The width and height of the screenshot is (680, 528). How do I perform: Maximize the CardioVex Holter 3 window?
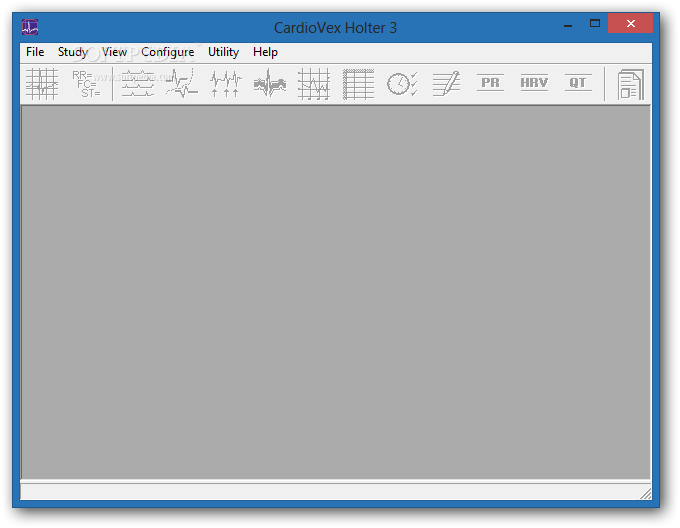(x=595, y=23)
